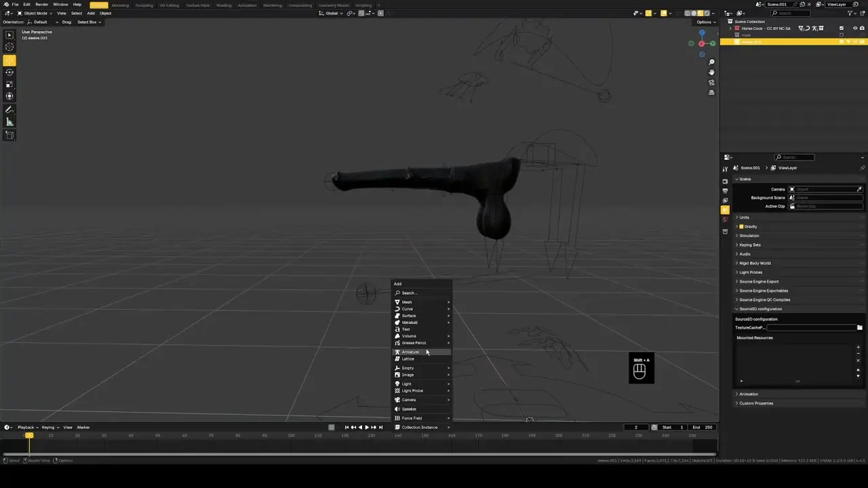Click Search in the Add menu
The width and height of the screenshot is (868, 488).
tap(422, 293)
